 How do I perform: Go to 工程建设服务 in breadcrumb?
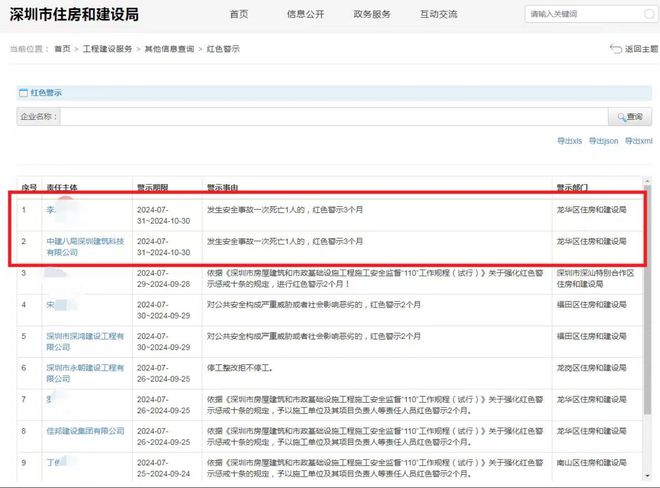pyautogui.click(x=107, y=49)
